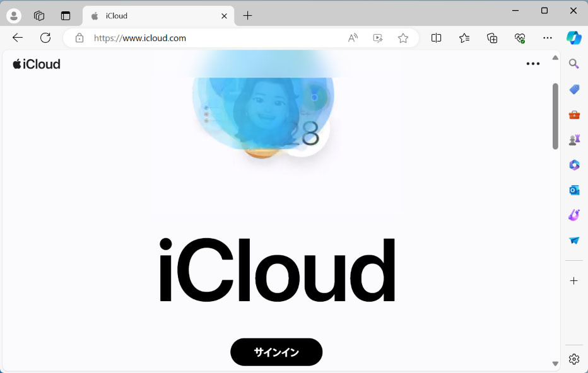Click the page scrollbar down arrow

555,364
